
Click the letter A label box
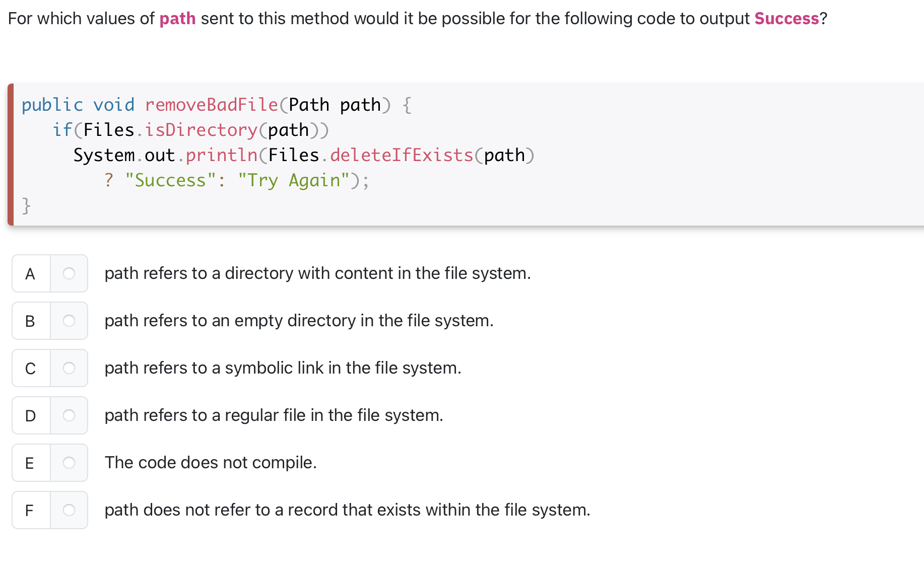[x=30, y=273]
